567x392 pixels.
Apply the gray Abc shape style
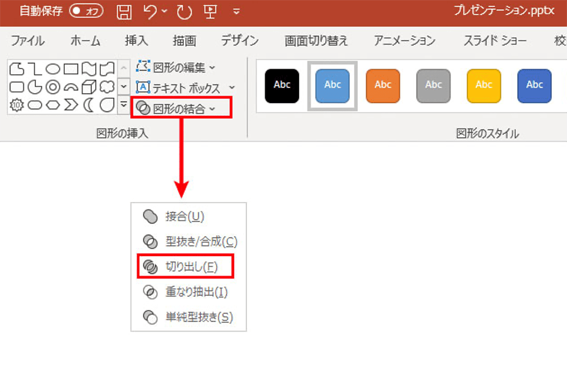pyautogui.click(x=433, y=86)
